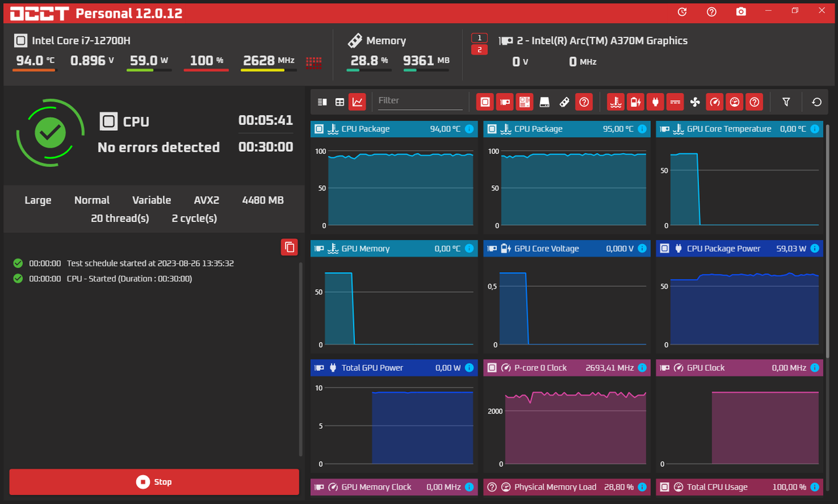838x504 pixels.
Task: Click the 'Large' data set setting
Action: (x=38, y=200)
